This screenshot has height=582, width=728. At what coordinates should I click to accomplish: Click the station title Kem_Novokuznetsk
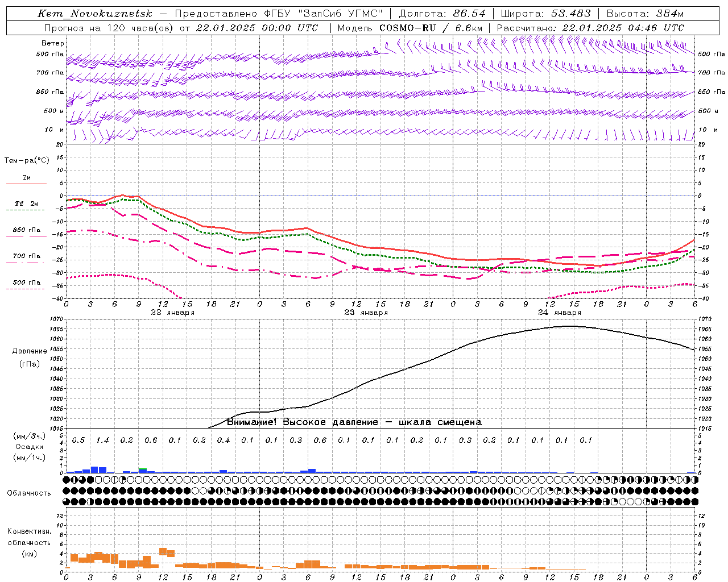pos(95,14)
